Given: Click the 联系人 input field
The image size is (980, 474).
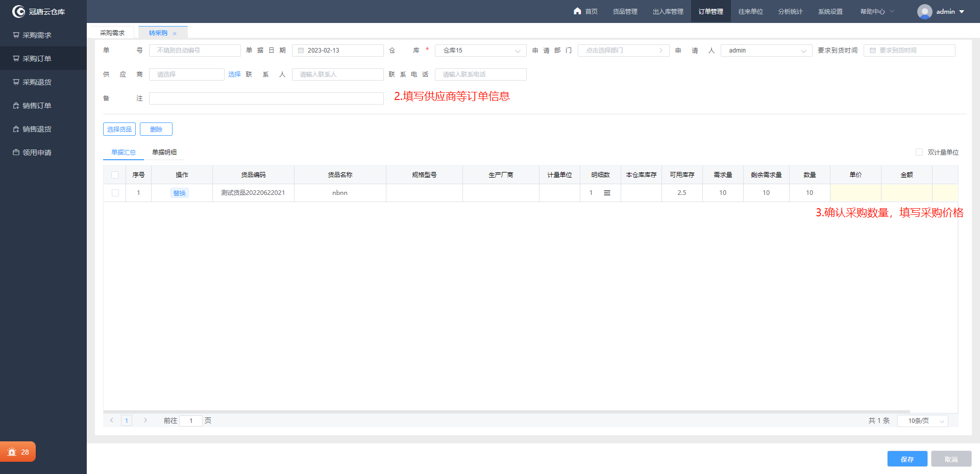Looking at the screenshot, I should [x=337, y=74].
